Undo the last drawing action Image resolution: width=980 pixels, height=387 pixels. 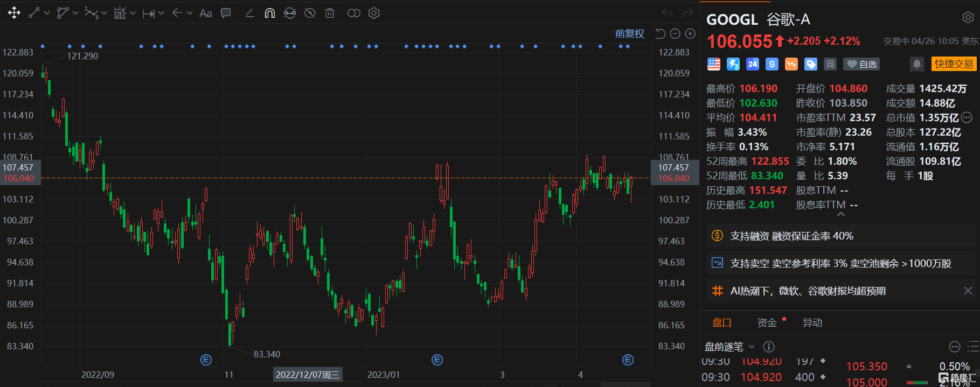tap(667, 13)
